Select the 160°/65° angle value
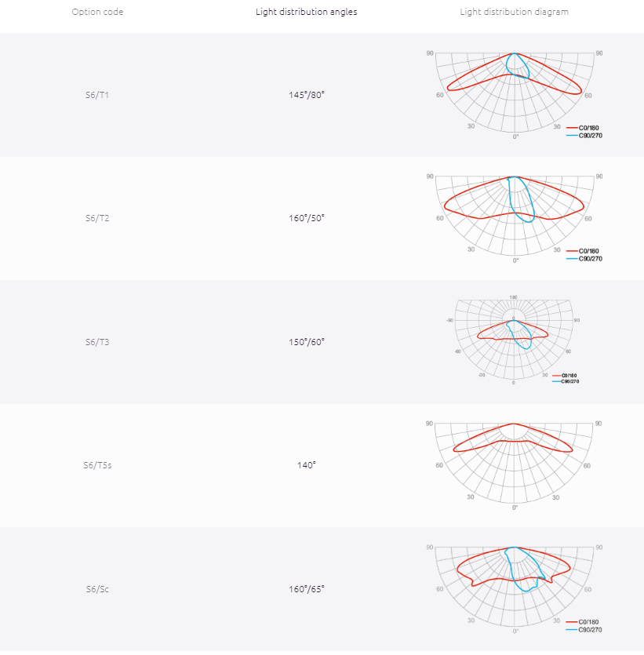Image resolution: width=644 pixels, height=655 pixels. (x=306, y=589)
